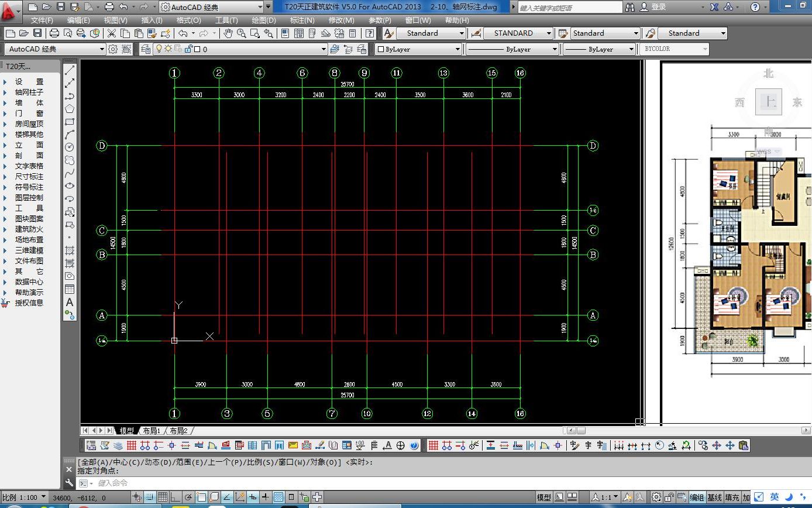
Task: Open 尺寸标注 in the Tianzheng sidebar
Action: [29, 176]
